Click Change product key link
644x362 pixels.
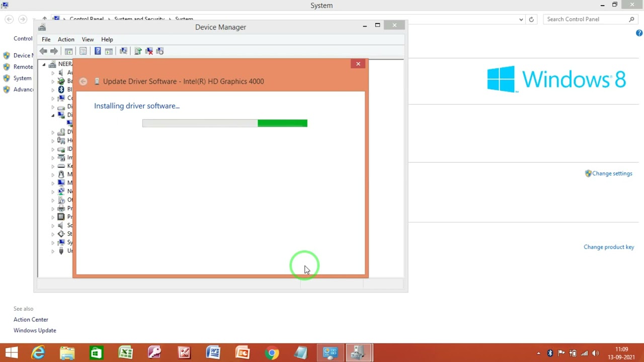(x=609, y=247)
